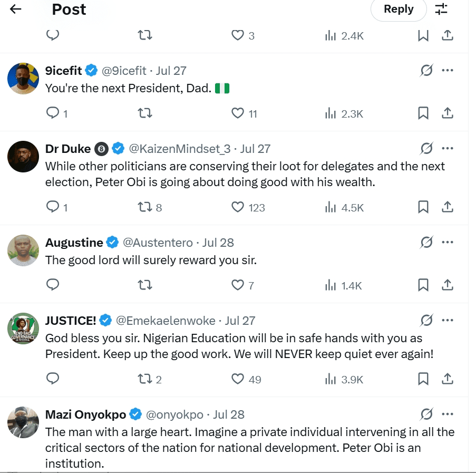
Task: Like Dr Duke's reply
Action: [238, 207]
